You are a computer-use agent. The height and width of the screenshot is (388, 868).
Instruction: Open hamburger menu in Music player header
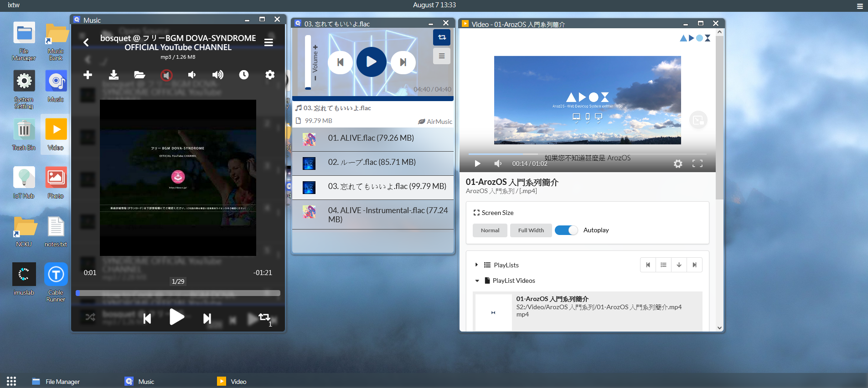(269, 42)
